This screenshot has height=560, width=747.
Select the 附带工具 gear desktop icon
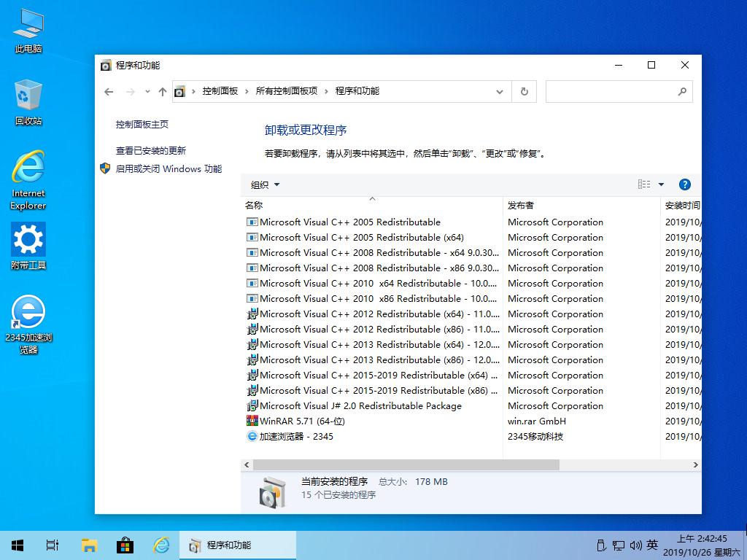[28, 246]
